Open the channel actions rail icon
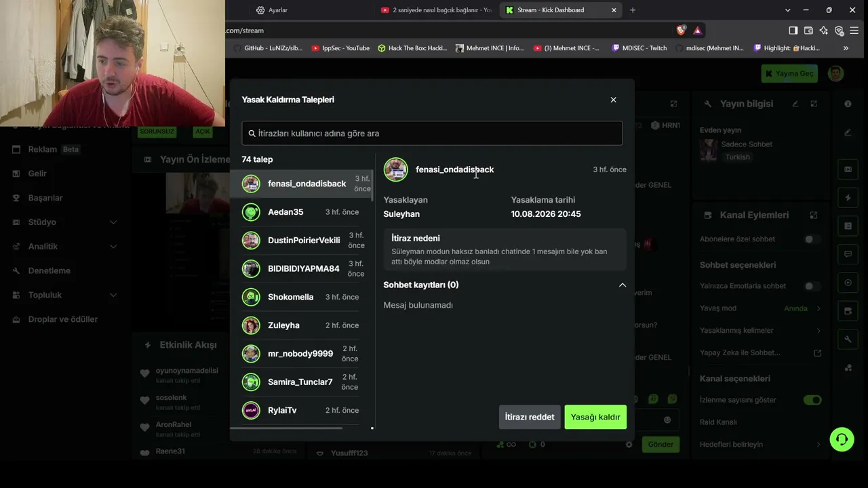This screenshot has height=488, width=868. click(848, 311)
